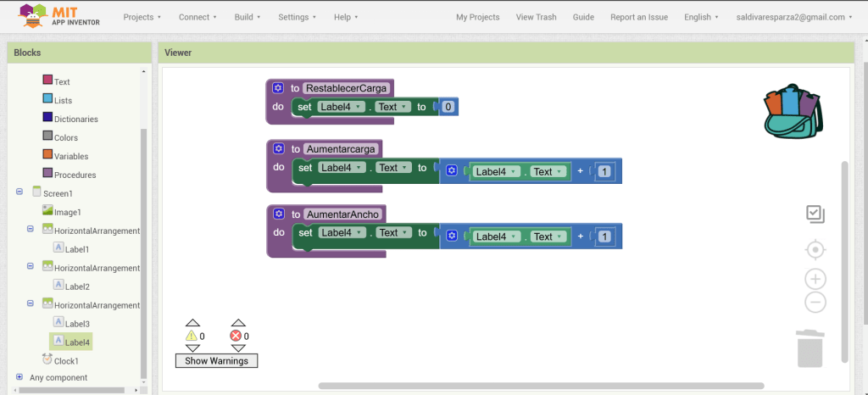Viewport: 868px width, 395px height.
Task: Click the gear icon on the AumentarAncho block
Action: [x=278, y=214]
